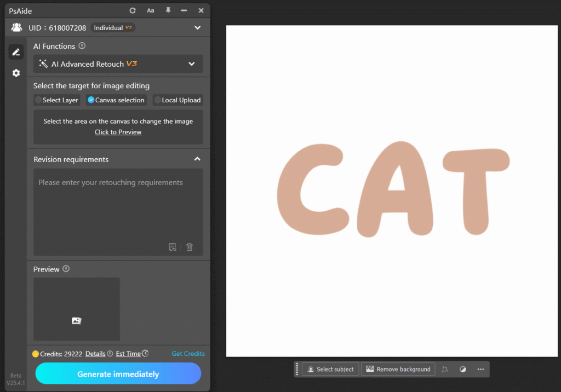The width and height of the screenshot is (561, 392).
Task: Click the Remove background button
Action: (398, 369)
